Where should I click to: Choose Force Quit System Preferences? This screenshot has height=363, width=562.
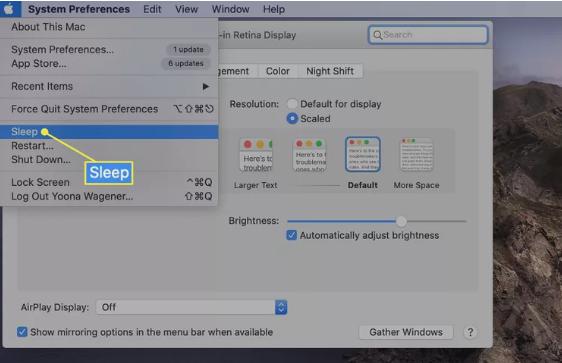point(109,109)
